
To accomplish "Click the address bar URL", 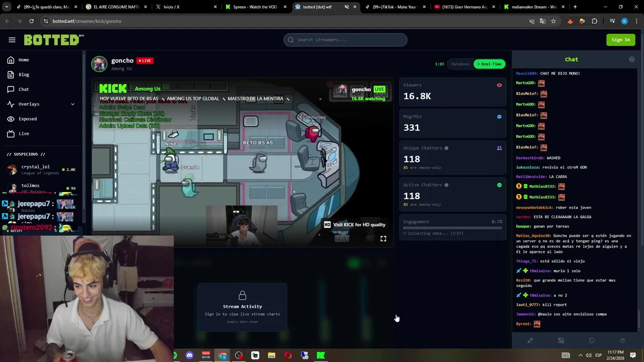I will click(87, 21).
